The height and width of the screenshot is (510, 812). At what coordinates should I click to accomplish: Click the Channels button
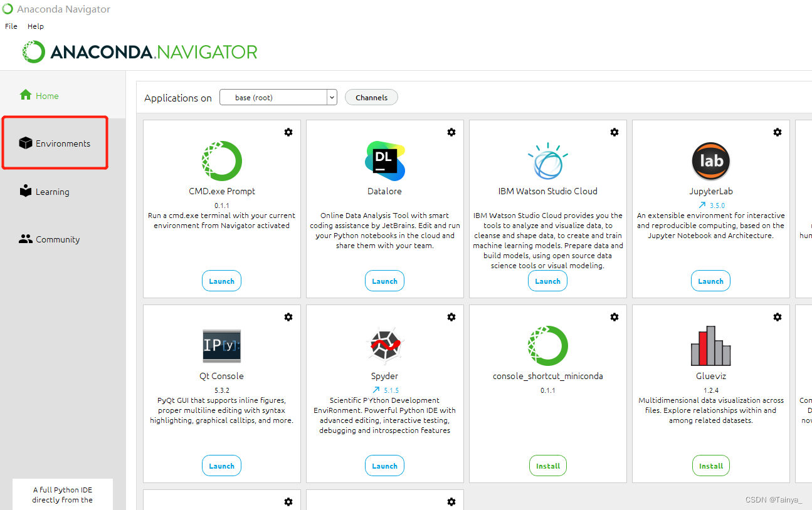click(x=371, y=97)
